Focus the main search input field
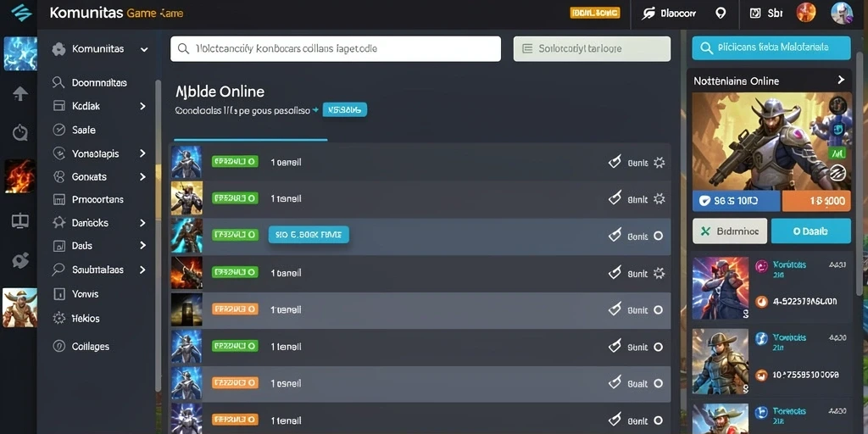Image resolution: width=868 pixels, height=434 pixels. pyautogui.click(x=336, y=48)
